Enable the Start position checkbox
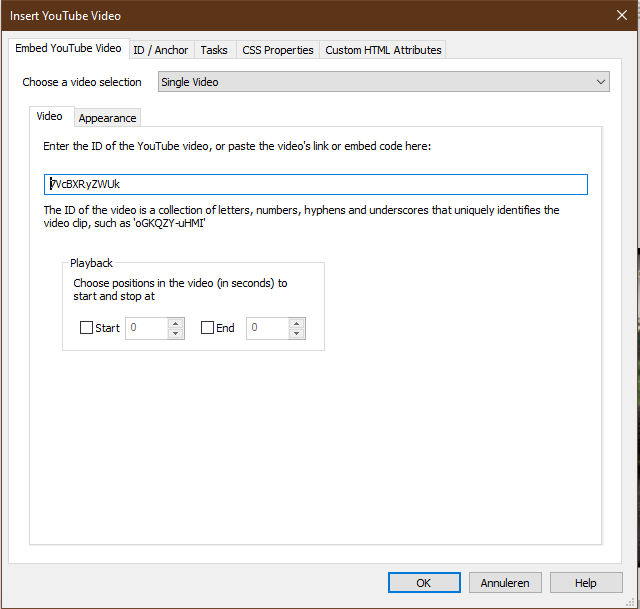This screenshot has width=640, height=609. point(86,328)
